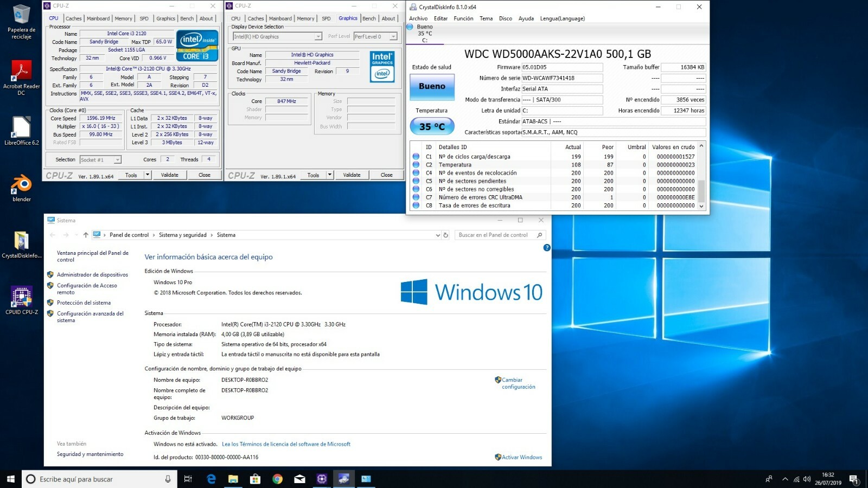Open Tools dropdown arrow in left CPU-Z
Image resolution: width=868 pixels, height=488 pixels.
coord(148,175)
